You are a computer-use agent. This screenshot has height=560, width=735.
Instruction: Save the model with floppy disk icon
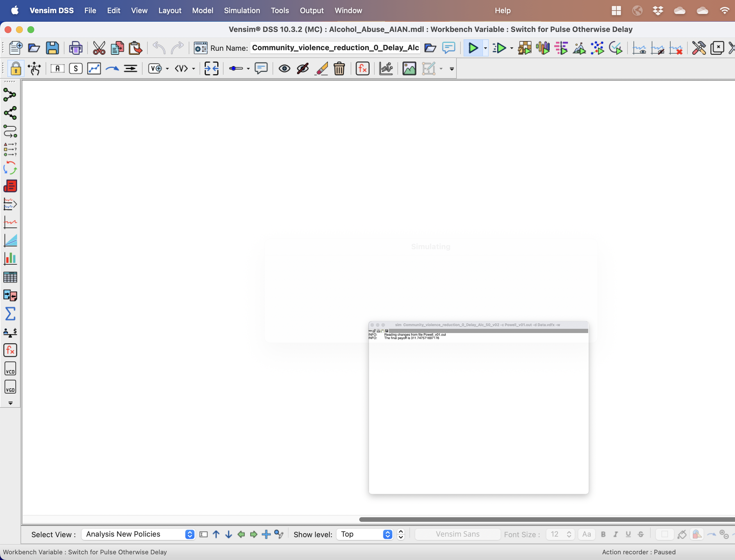(52, 48)
